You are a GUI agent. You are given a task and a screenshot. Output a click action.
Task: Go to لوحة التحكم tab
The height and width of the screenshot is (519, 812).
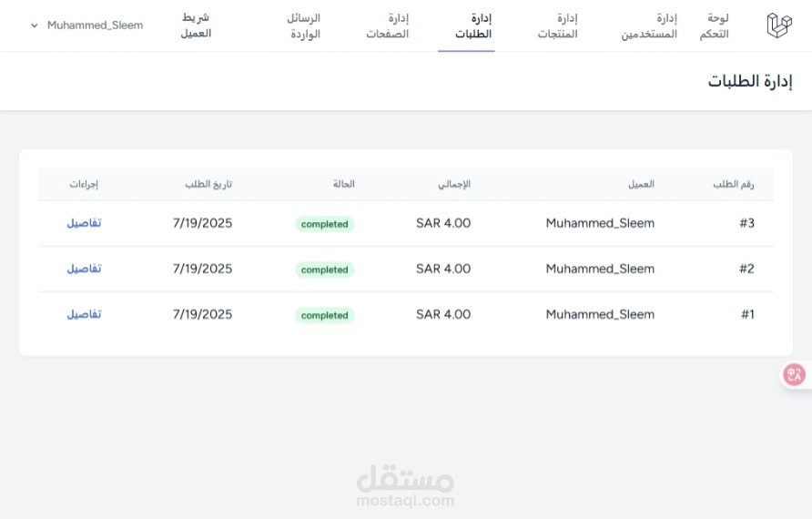714,25
